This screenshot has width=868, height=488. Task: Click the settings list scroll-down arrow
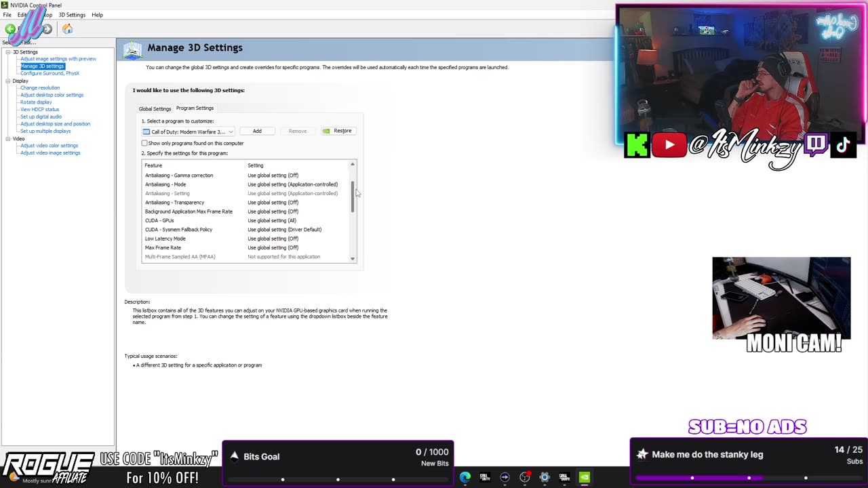click(x=353, y=258)
